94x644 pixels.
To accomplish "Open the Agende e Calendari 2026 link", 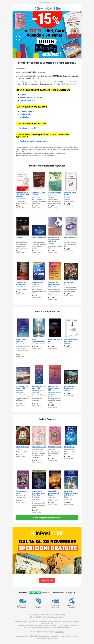I will pyautogui.click(x=30, y=97).
